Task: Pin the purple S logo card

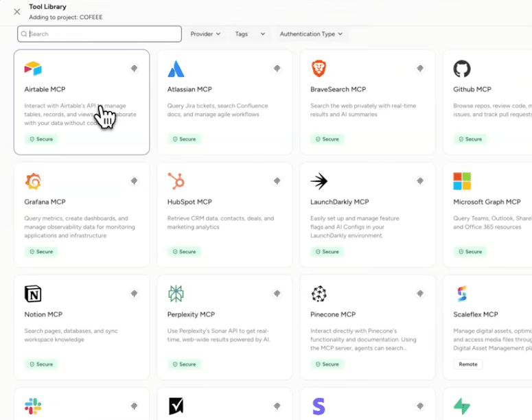Action: pyautogui.click(x=420, y=406)
